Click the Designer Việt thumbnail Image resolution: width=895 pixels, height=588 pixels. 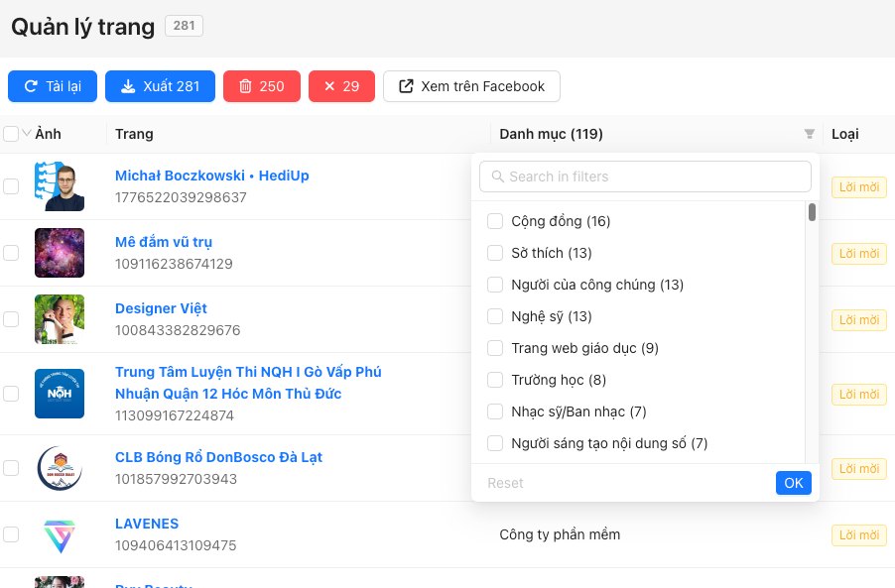tap(60, 319)
